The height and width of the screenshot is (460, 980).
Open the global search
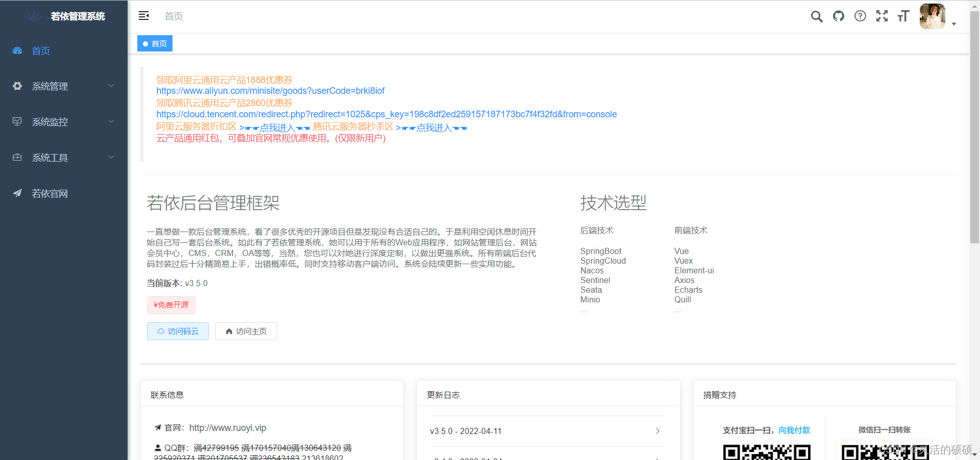pyautogui.click(x=817, y=16)
